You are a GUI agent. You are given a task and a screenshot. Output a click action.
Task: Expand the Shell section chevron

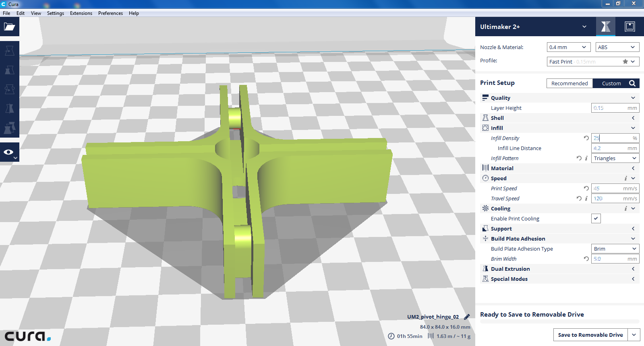point(633,118)
